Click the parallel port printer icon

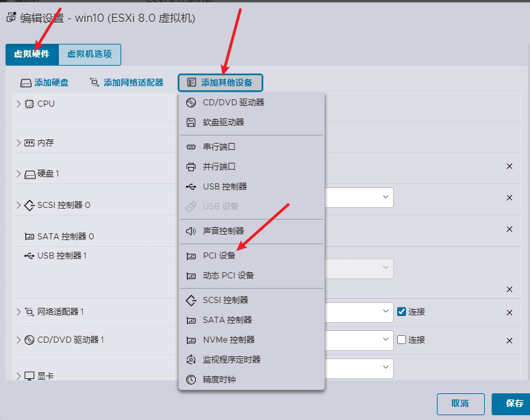(x=191, y=167)
